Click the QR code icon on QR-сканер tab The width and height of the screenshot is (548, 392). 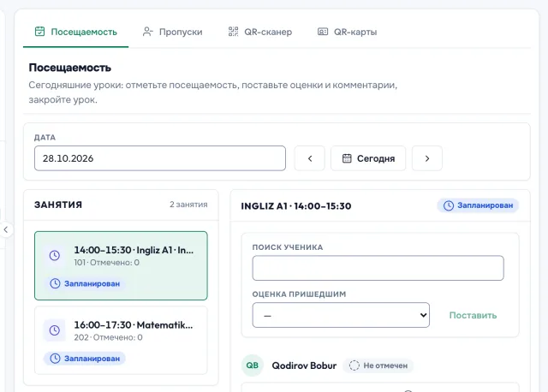(x=233, y=32)
